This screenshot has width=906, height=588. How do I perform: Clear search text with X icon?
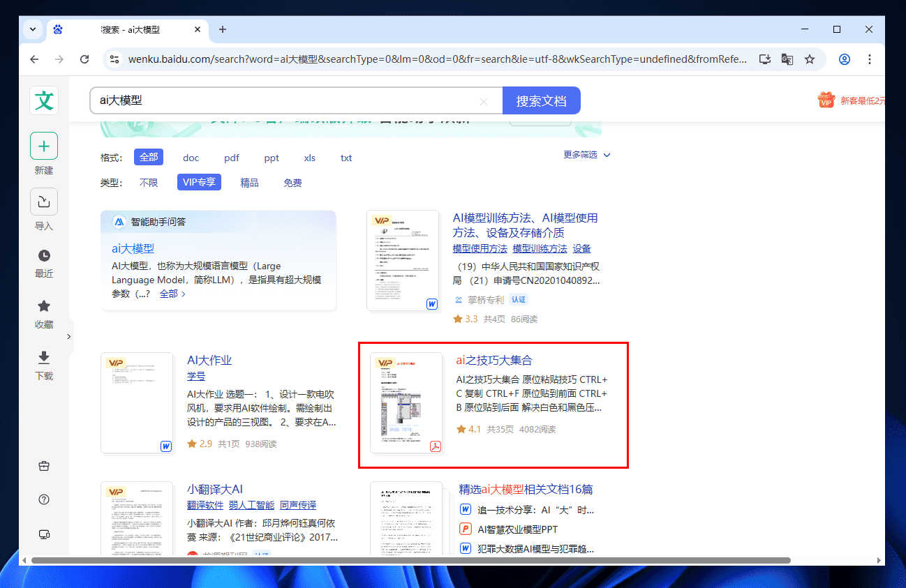(484, 101)
